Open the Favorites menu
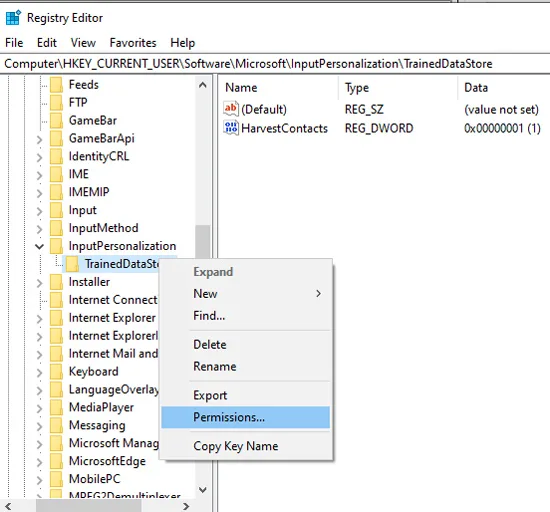This screenshot has height=512, width=550. click(x=133, y=43)
